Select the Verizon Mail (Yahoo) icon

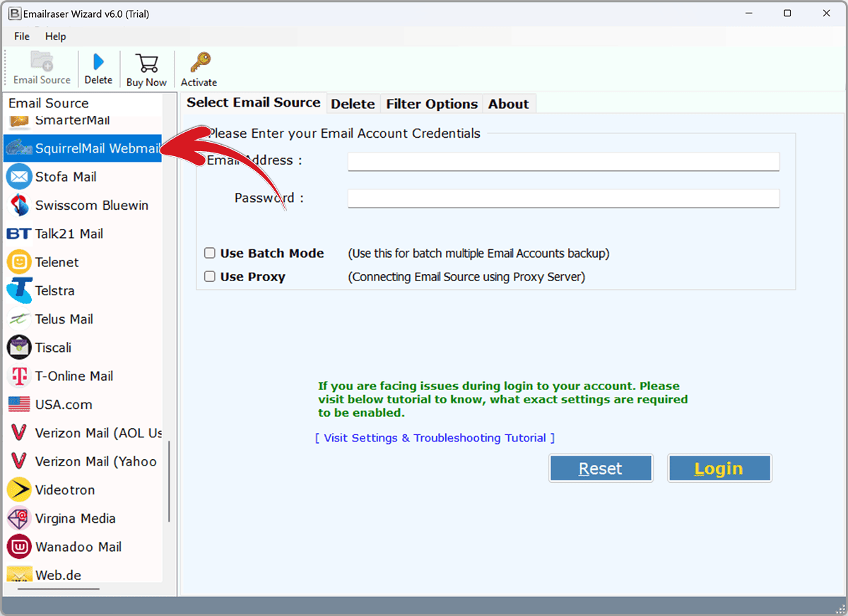19,461
